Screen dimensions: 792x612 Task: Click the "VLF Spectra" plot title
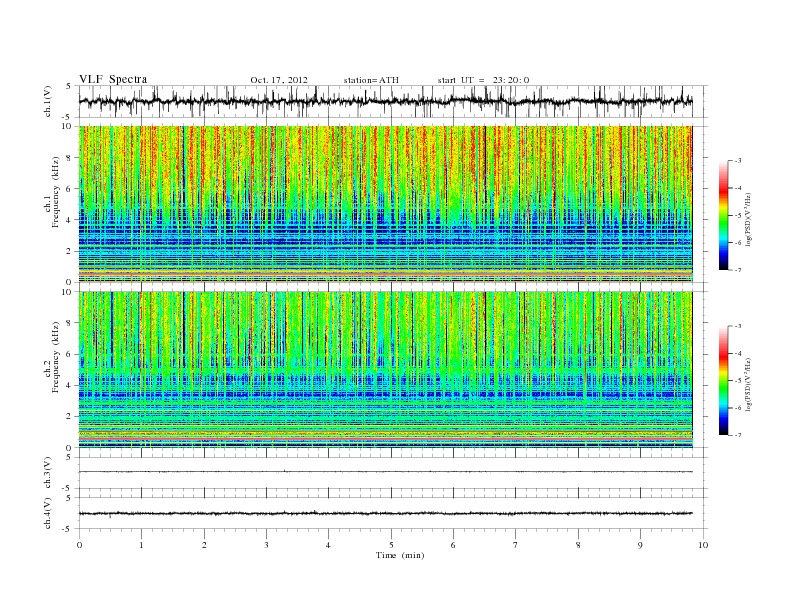113,79
